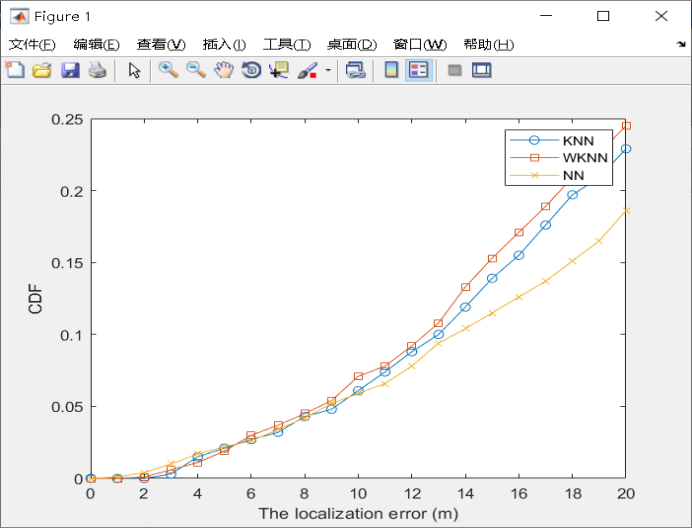Open the 桌面(D) menu
This screenshot has height=528, width=692.
click(352, 44)
